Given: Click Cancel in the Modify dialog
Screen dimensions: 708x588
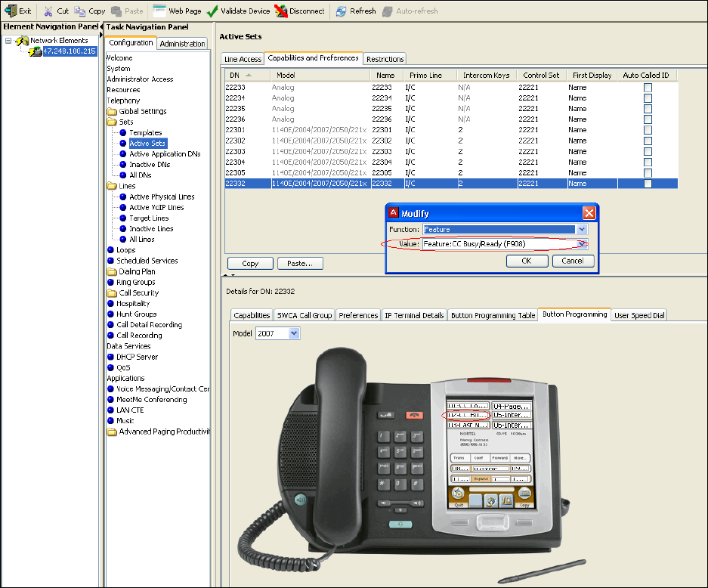Looking at the screenshot, I should point(573,261).
